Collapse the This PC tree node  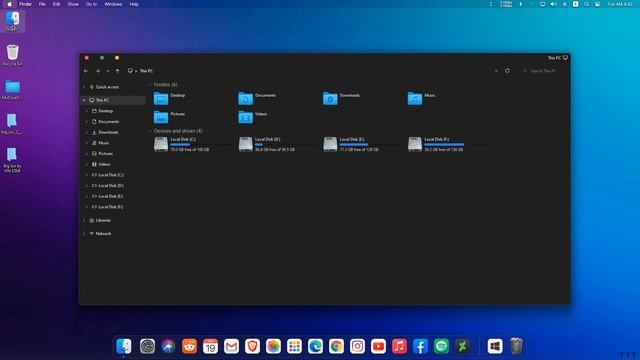[x=84, y=100]
